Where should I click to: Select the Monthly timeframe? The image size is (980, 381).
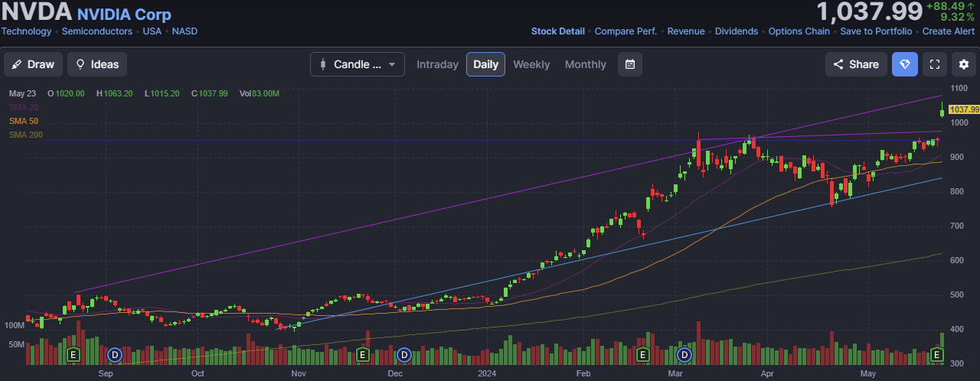(x=585, y=64)
